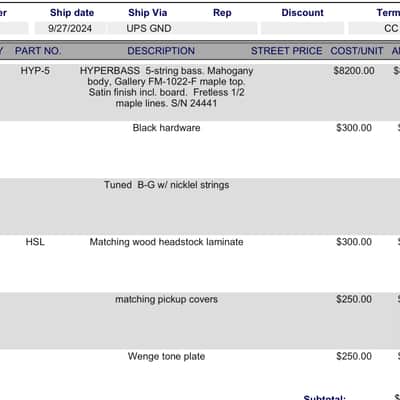The image size is (400, 400).
Task: Click the HYPERBASS 5-string bass description
Action: pos(166,87)
